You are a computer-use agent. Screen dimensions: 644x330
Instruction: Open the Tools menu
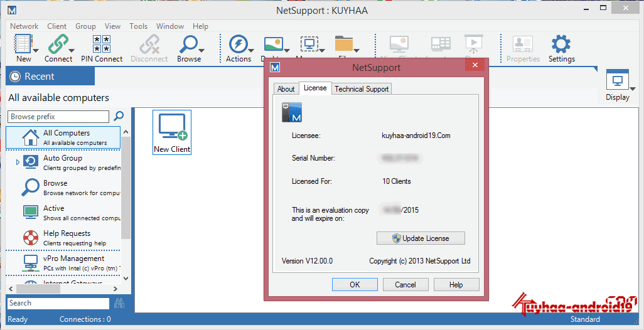pos(139,26)
